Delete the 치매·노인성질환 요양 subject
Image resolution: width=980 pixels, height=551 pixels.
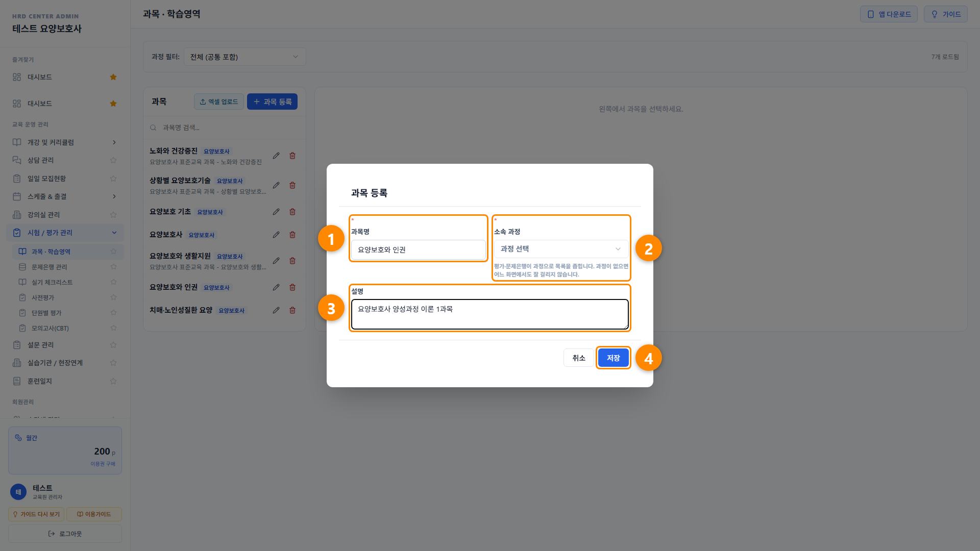292,310
